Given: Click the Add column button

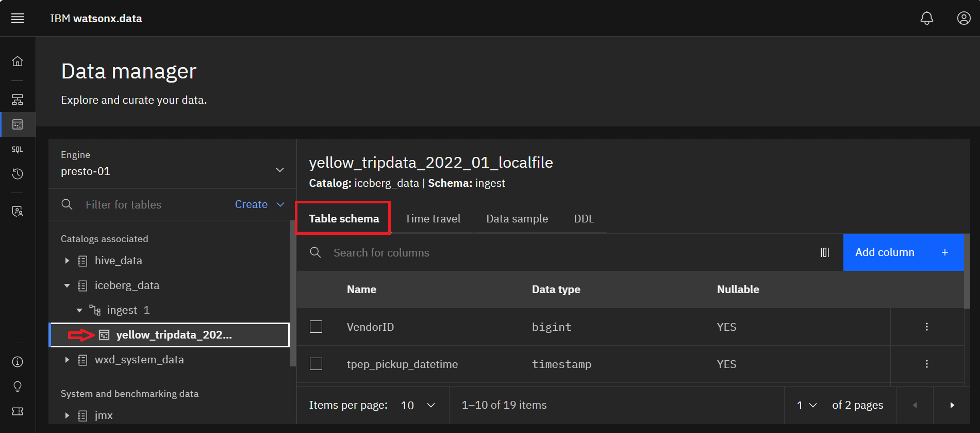Looking at the screenshot, I should tap(903, 252).
